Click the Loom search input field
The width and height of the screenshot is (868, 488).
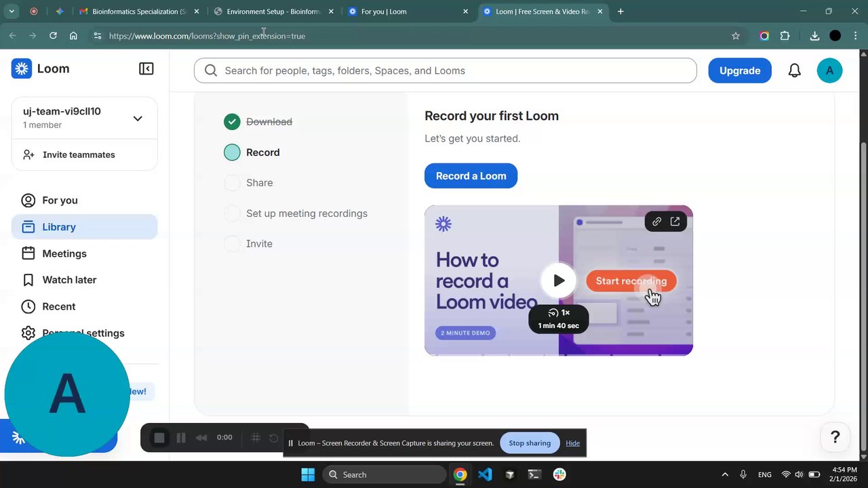(x=445, y=70)
